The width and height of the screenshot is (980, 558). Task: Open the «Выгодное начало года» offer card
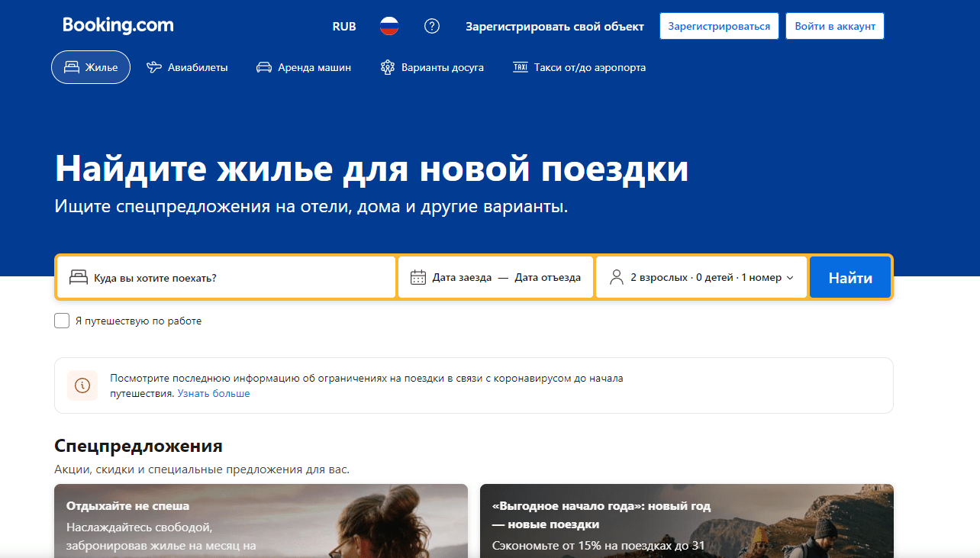pos(686,521)
